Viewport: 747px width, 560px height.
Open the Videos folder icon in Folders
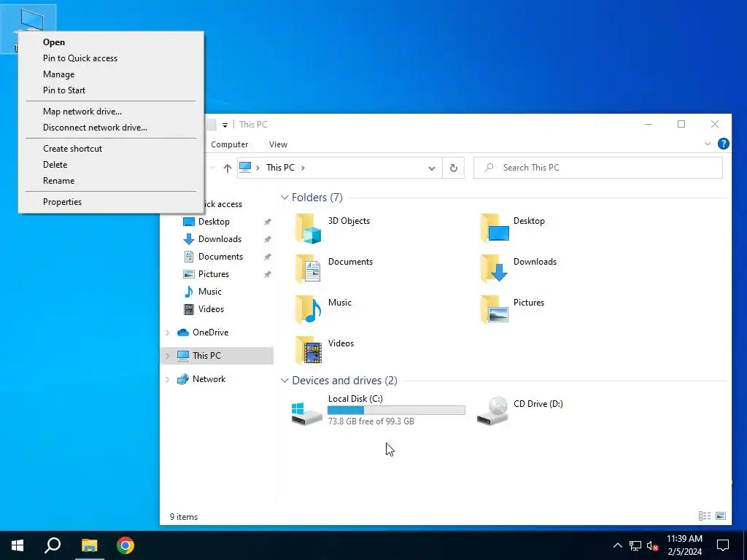click(x=307, y=351)
